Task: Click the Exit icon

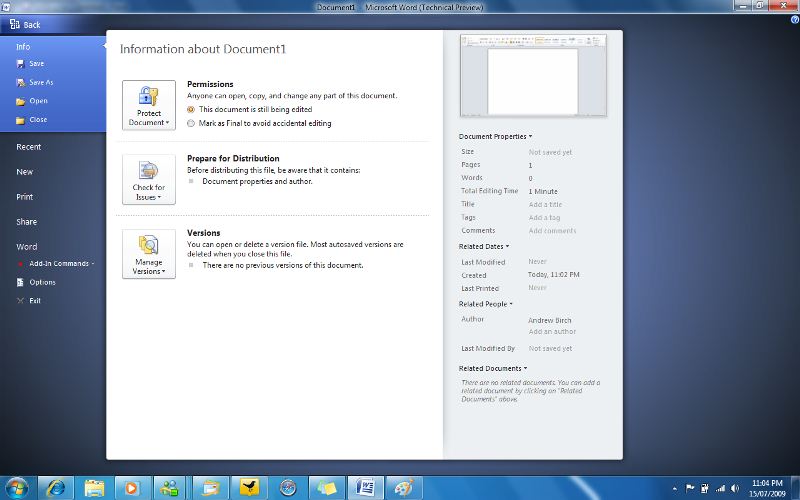Action: click(x=20, y=301)
